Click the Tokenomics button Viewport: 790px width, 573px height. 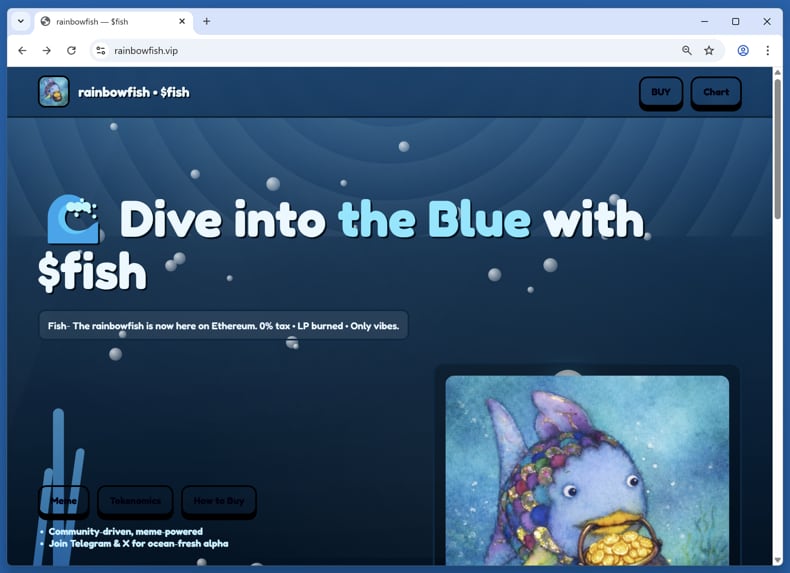tap(135, 501)
